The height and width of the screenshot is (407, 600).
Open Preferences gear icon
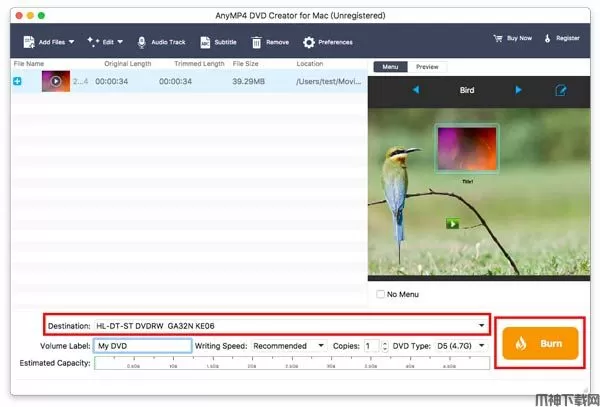click(x=309, y=42)
